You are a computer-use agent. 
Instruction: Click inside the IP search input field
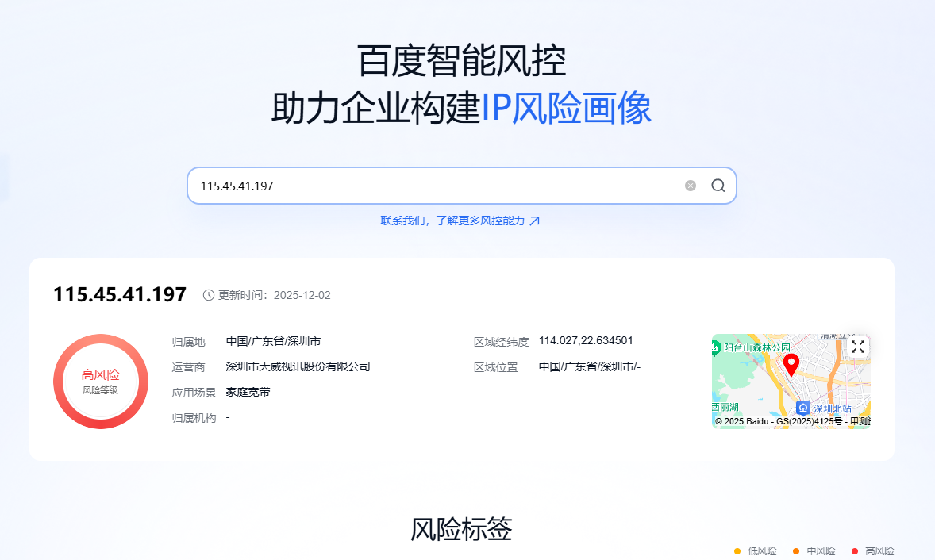(437, 185)
